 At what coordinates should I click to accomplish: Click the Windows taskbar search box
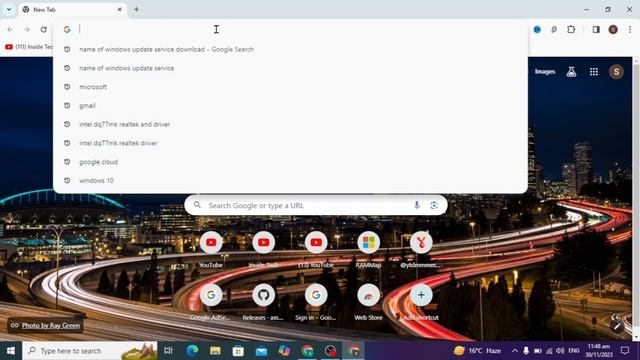pos(90,351)
